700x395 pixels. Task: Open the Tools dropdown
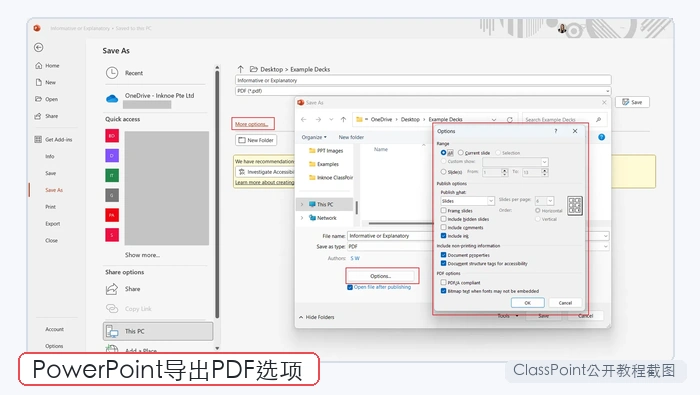click(508, 316)
